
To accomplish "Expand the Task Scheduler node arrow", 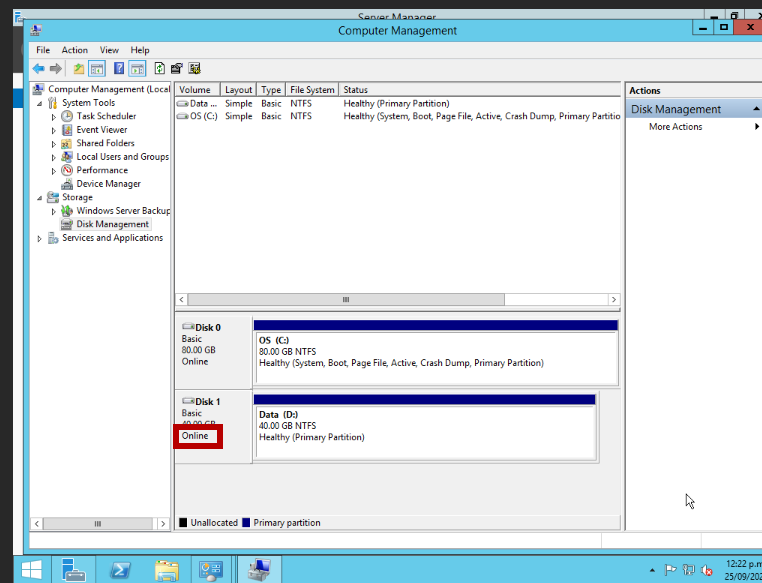I will (53, 117).
